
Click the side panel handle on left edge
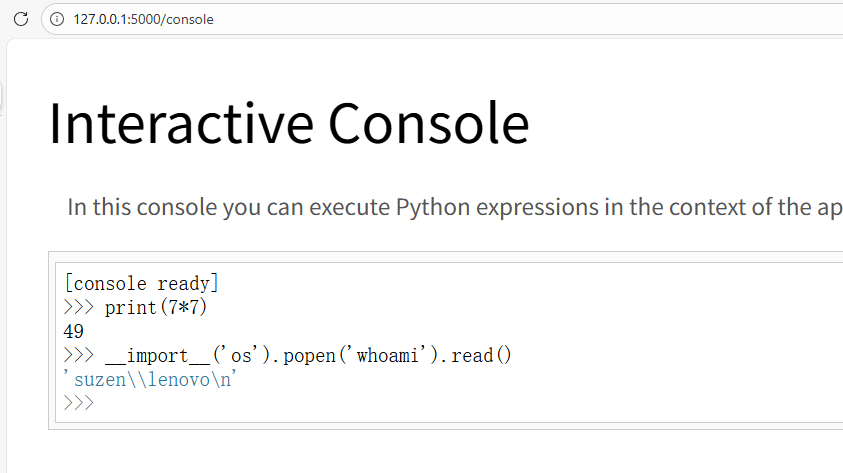click(2, 95)
